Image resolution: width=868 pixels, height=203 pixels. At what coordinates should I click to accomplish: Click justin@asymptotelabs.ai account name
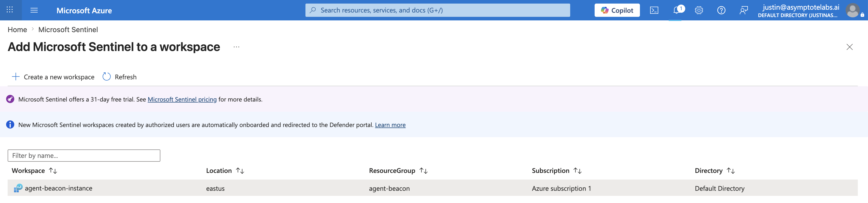(x=801, y=7)
